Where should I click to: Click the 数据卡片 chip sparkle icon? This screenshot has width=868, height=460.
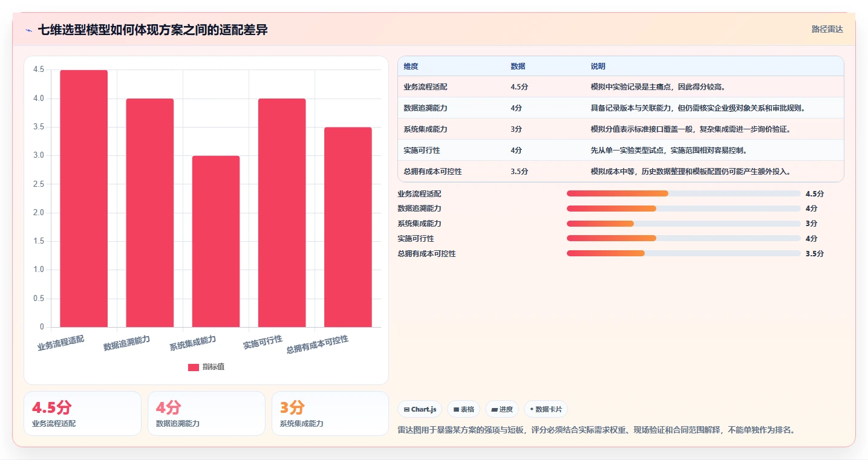pos(532,409)
